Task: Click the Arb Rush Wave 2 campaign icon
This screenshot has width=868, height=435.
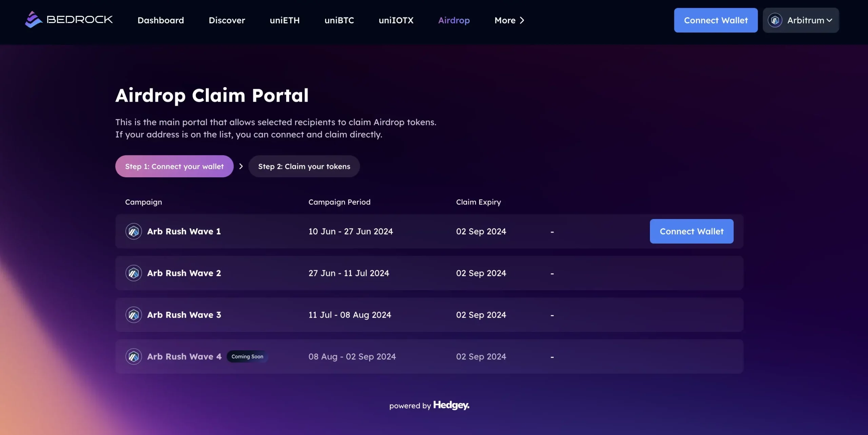Action: tap(134, 273)
